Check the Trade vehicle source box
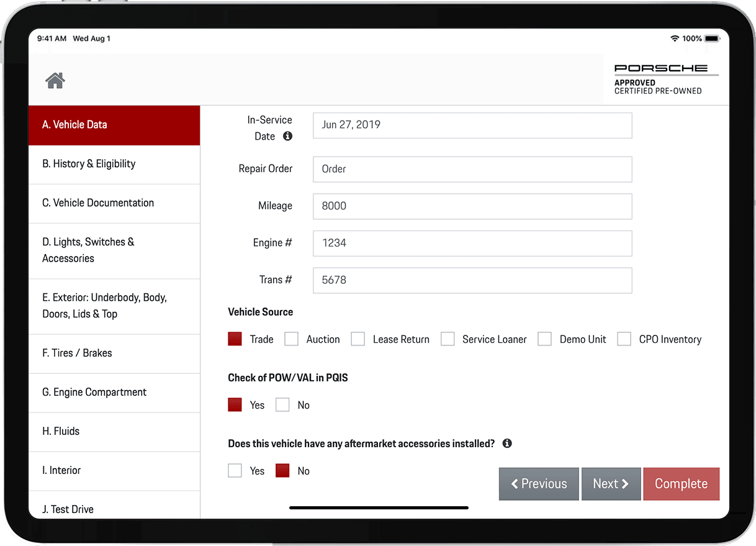The image size is (756, 546). coord(235,339)
